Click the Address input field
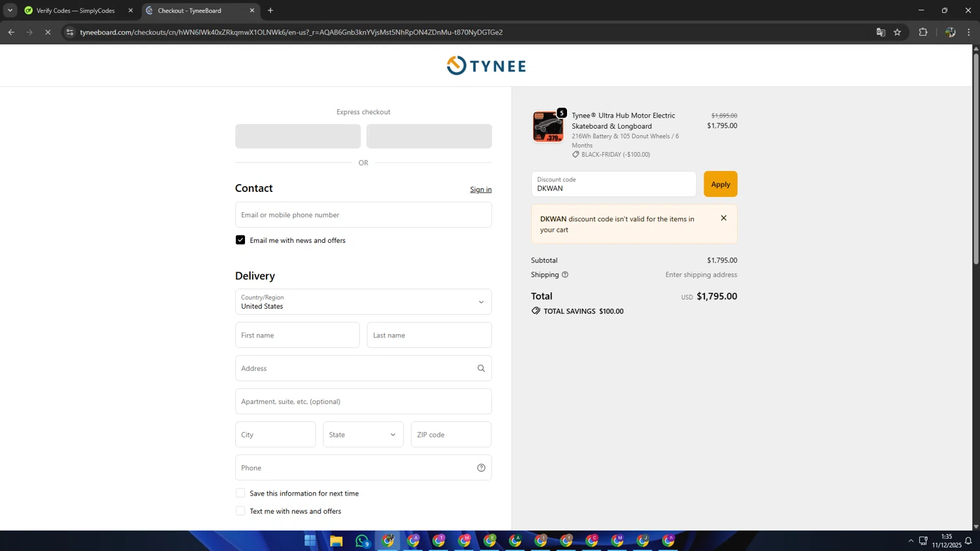This screenshot has width=980, height=551. pyautogui.click(x=363, y=368)
